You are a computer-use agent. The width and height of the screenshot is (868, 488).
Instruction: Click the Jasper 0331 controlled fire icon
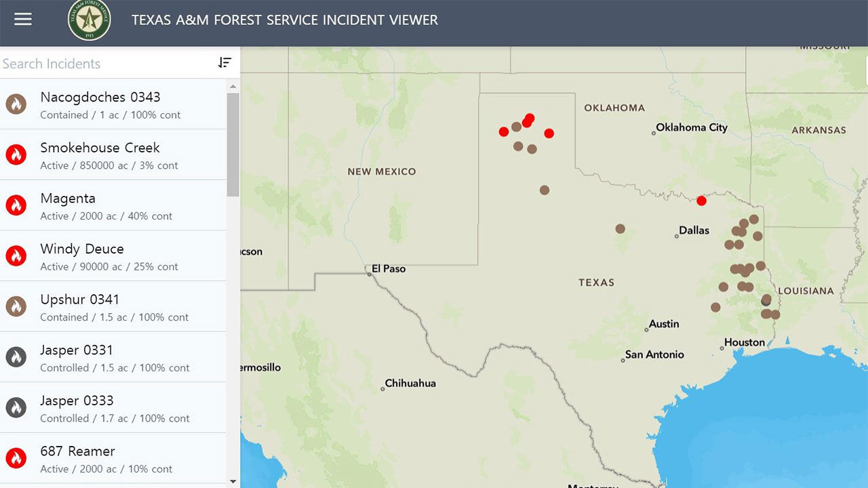click(x=16, y=357)
